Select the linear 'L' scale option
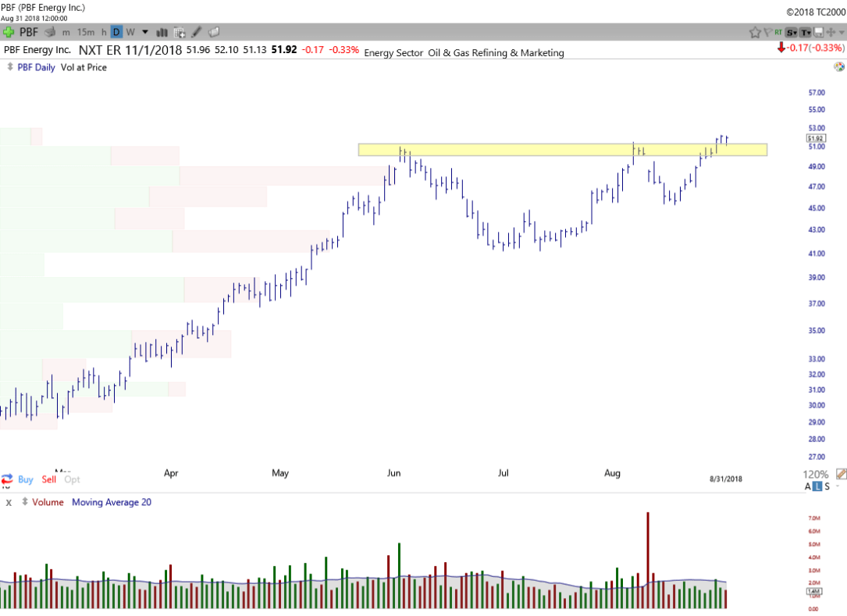 pyautogui.click(x=818, y=486)
